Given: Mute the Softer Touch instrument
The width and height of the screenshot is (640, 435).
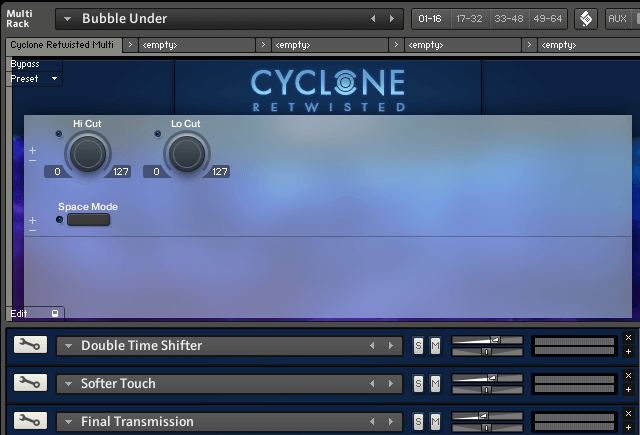Looking at the screenshot, I should point(435,384).
